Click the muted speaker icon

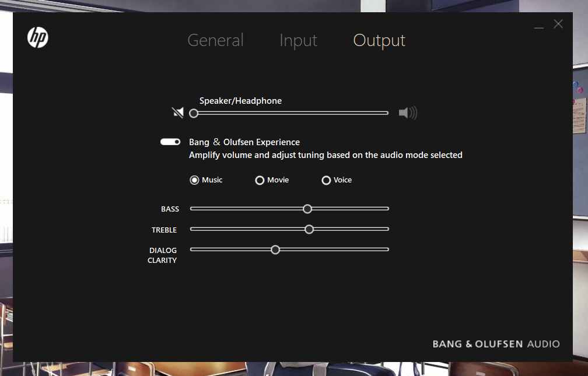click(x=178, y=113)
